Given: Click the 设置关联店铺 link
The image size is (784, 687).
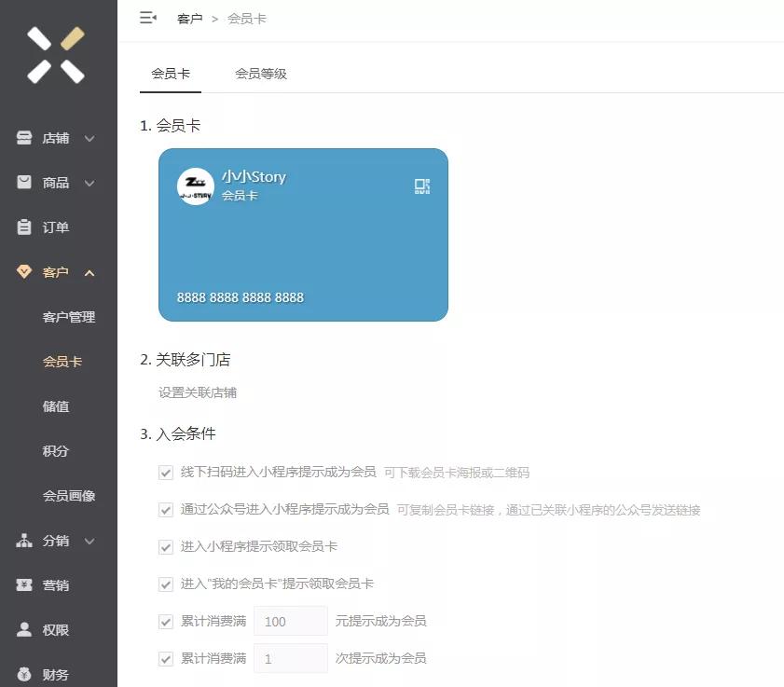Looking at the screenshot, I should [198, 392].
